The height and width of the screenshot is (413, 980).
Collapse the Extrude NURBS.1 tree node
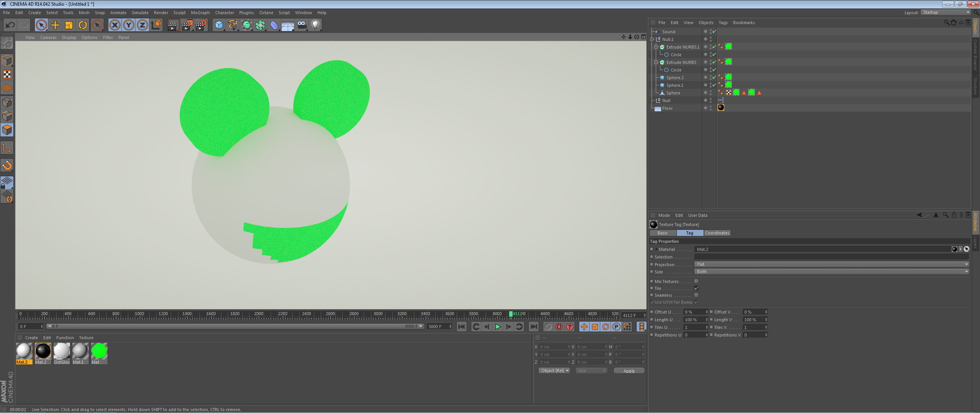pos(656,47)
